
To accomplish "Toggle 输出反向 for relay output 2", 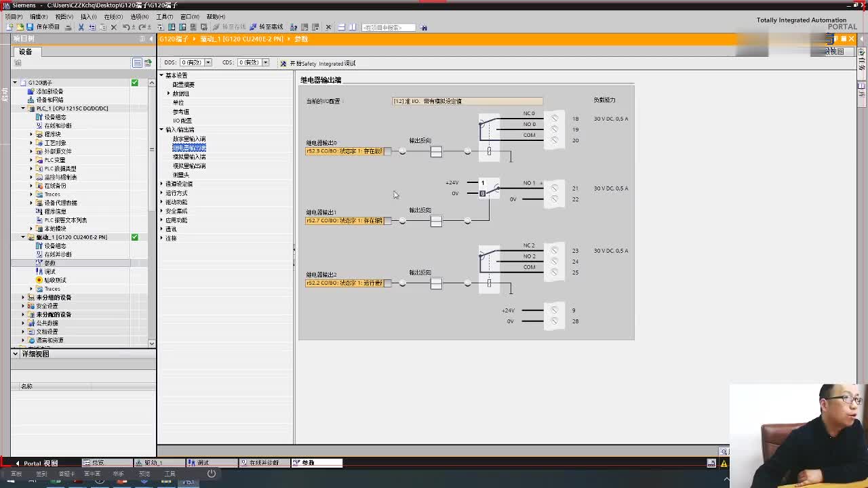I will click(436, 284).
